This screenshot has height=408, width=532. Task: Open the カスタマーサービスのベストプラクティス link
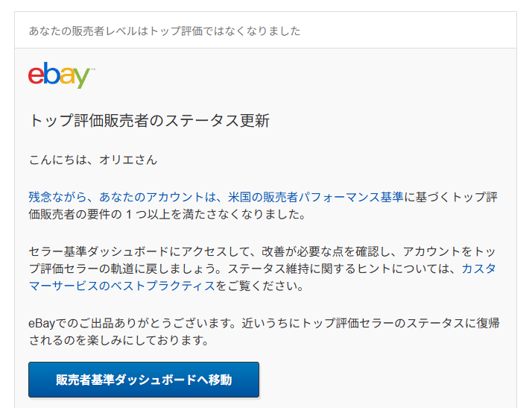point(478,268)
